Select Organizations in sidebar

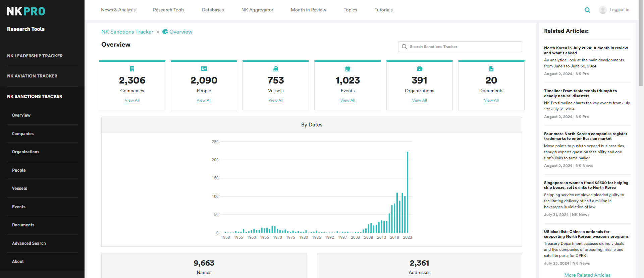(26, 152)
